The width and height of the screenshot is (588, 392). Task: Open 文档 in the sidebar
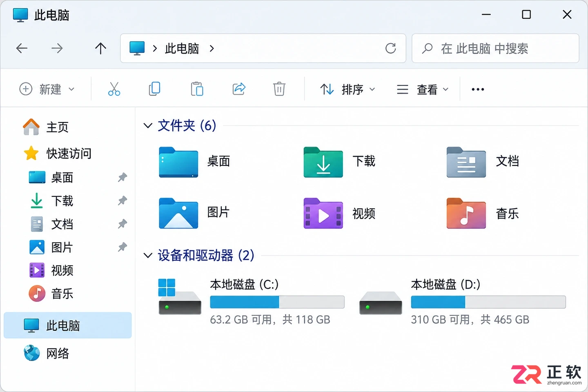[51, 224]
